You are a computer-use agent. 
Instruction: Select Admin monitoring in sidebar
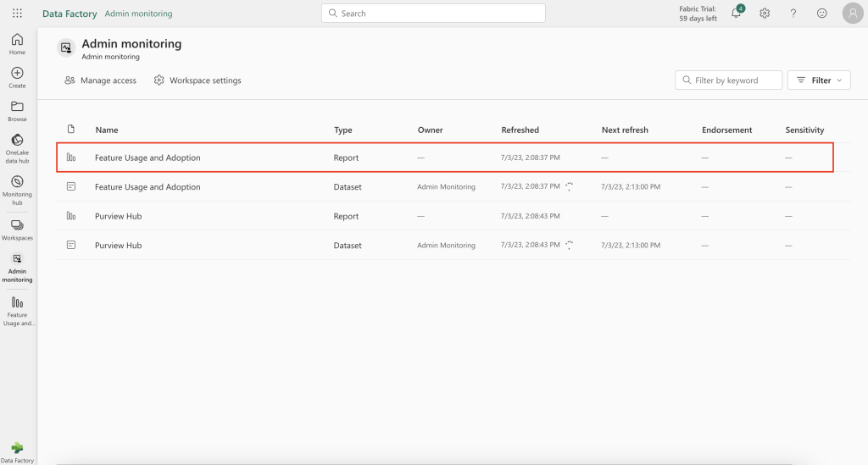point(17,268)
